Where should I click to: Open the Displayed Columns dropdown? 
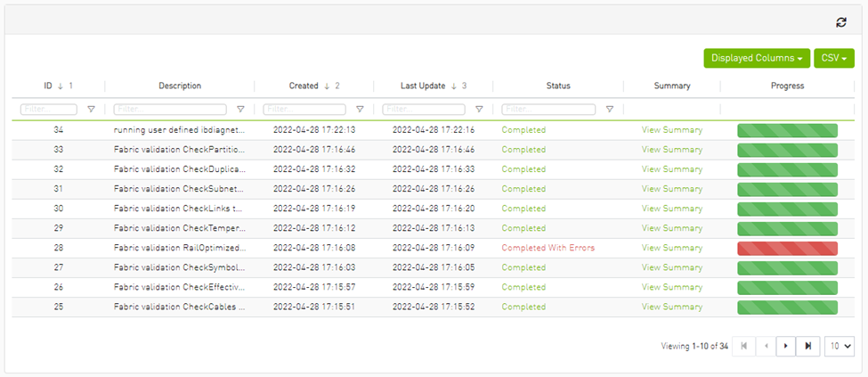pyautogui.click(x=757, y=58)
